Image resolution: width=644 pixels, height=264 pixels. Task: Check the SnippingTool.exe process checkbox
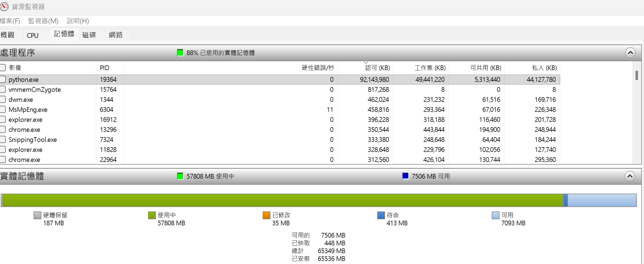pyautogui.click(x=3, y=139)
